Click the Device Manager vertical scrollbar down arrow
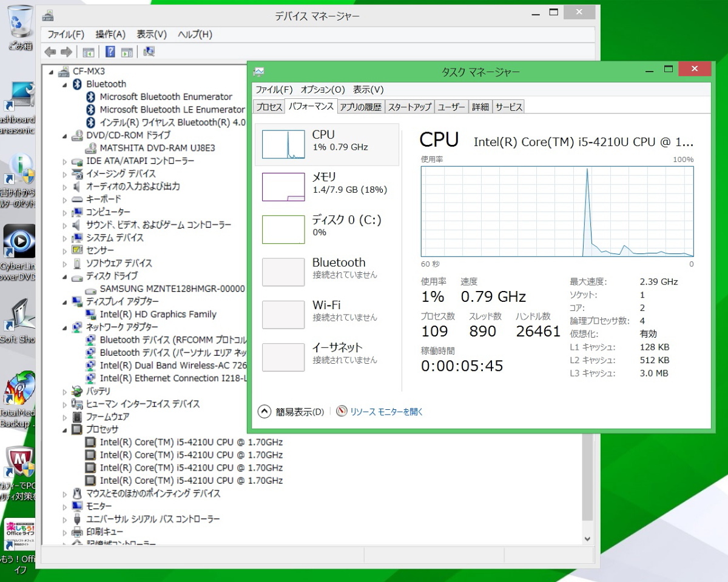The image size is (728, 582). click(587, 538)
